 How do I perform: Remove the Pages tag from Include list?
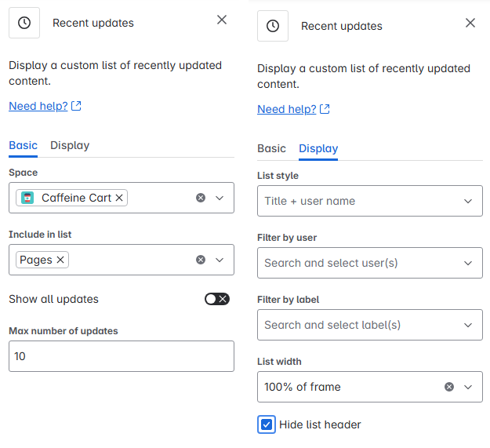click(x=60, y=260)
